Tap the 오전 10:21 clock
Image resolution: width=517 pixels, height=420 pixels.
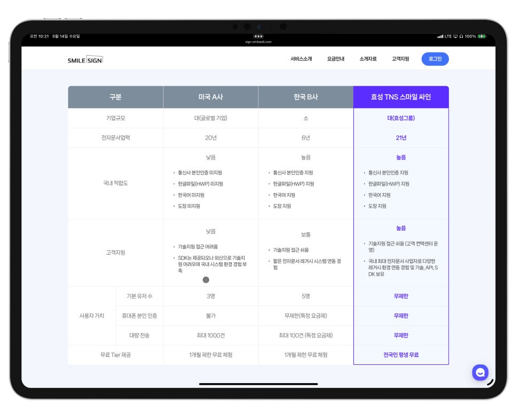pos(39,36)
